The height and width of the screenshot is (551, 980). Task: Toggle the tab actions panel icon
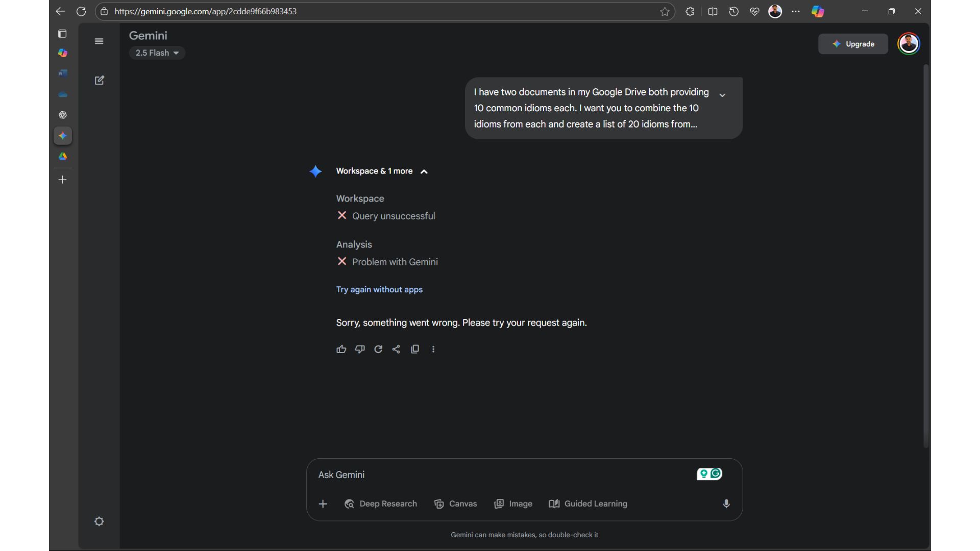[x=62, y=34]
